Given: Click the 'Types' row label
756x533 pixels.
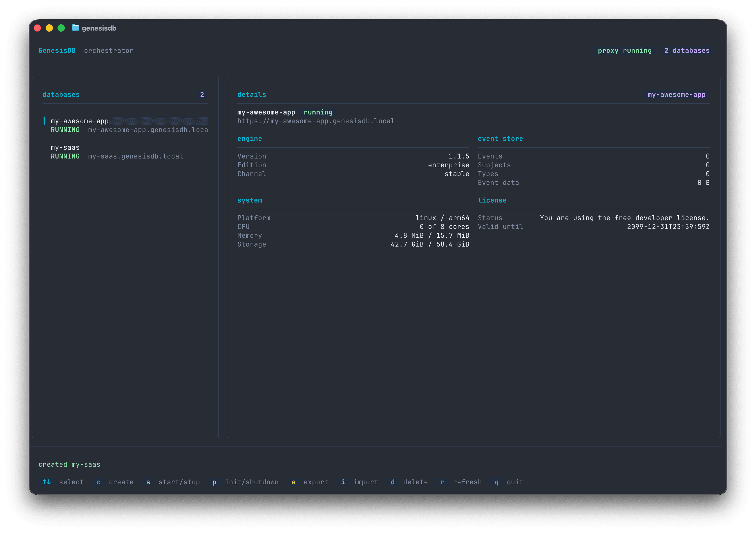Looking at the screenshot, I should pos(488,174).
